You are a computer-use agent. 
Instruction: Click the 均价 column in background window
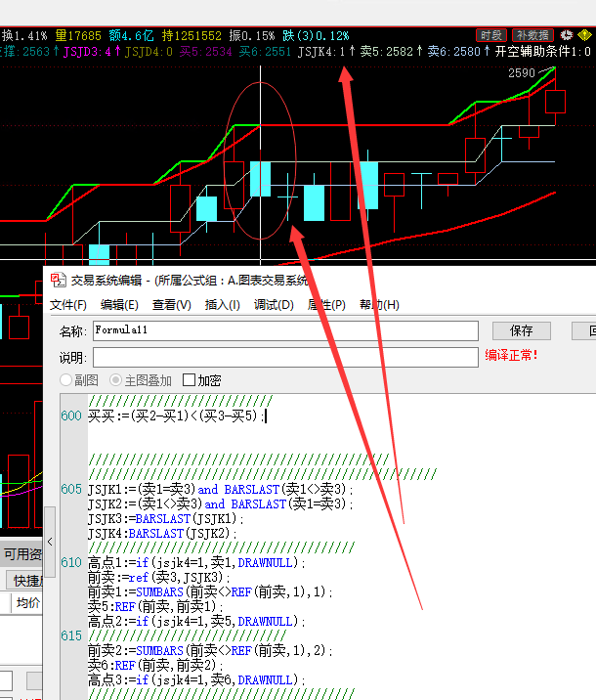[26, 603]
